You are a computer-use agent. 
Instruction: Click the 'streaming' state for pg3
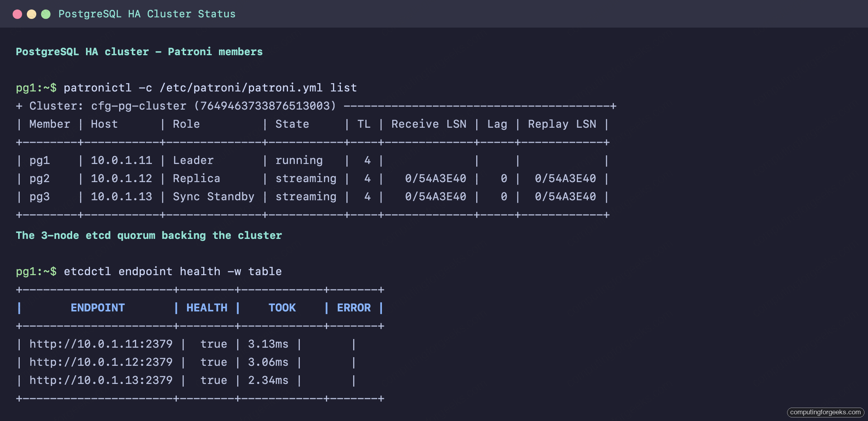pos(306,197)
